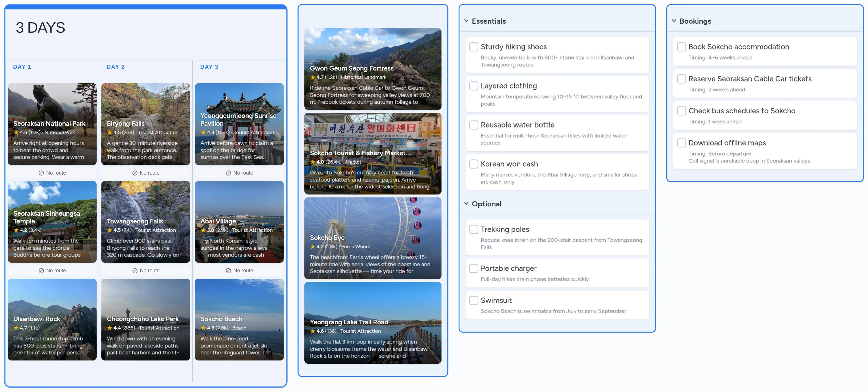The image size is (868, 392).
Task: Select the DAY 3 column header
Action: click(209, 67)
